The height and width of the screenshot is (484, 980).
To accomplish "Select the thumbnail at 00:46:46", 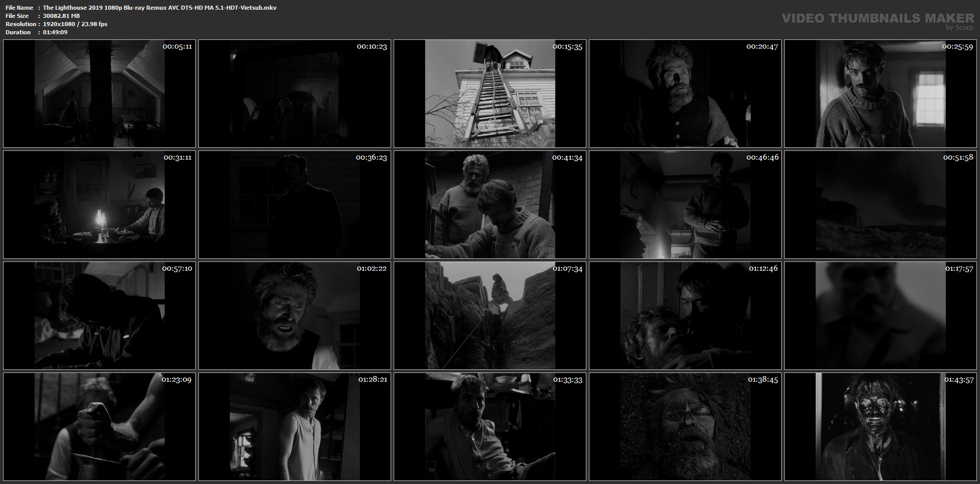I will pos(685,205).
